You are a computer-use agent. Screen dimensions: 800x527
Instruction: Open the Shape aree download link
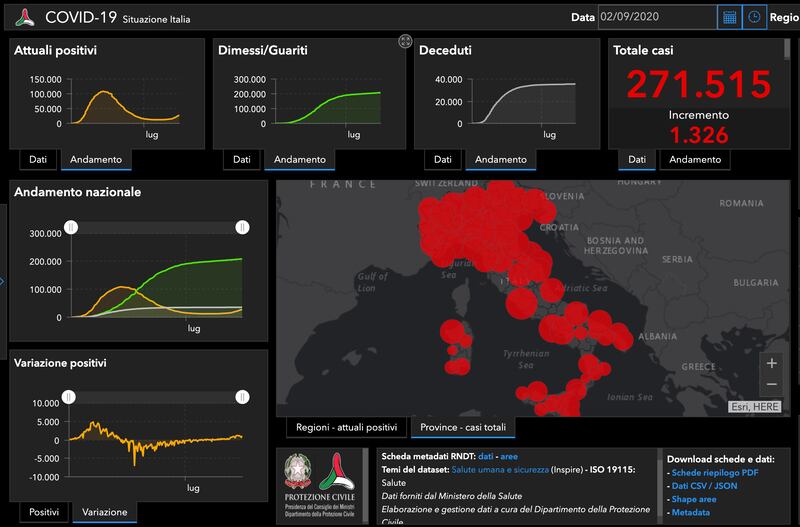coord(693,499)
